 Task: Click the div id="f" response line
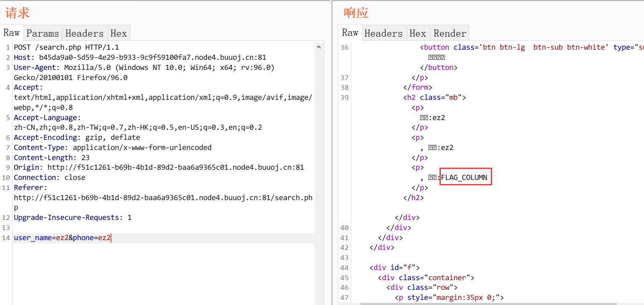pyautogui.click(x=395, y=268)
